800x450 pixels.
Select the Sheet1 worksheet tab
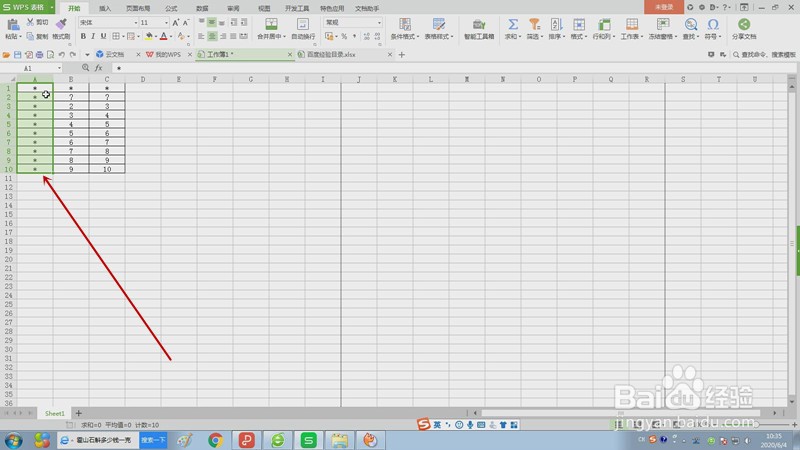tap(55, 413)
